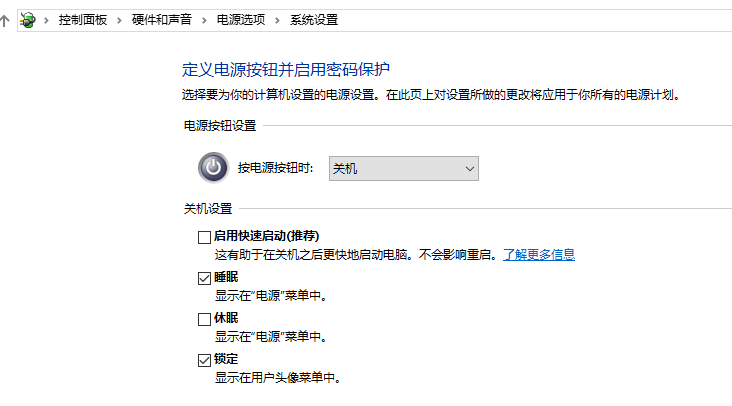The width and height of the screenshot is (732, 406).
Task: Expand the chevron after 控制面板 breadcrumb
Action: 120,19
